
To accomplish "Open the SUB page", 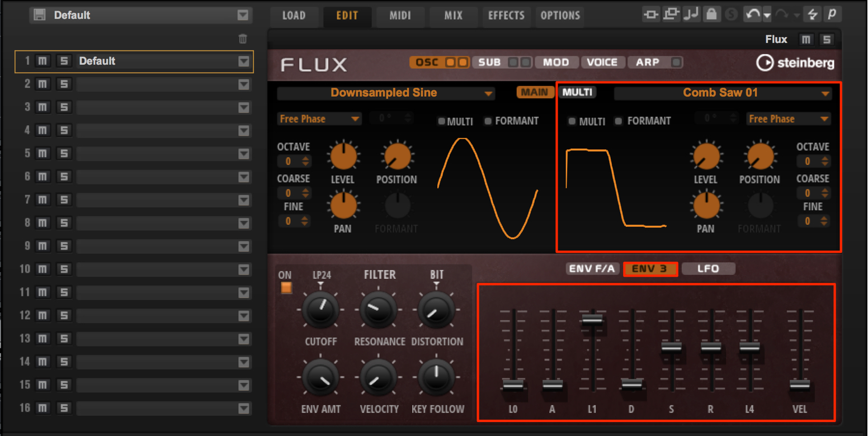I will point(489,62).
